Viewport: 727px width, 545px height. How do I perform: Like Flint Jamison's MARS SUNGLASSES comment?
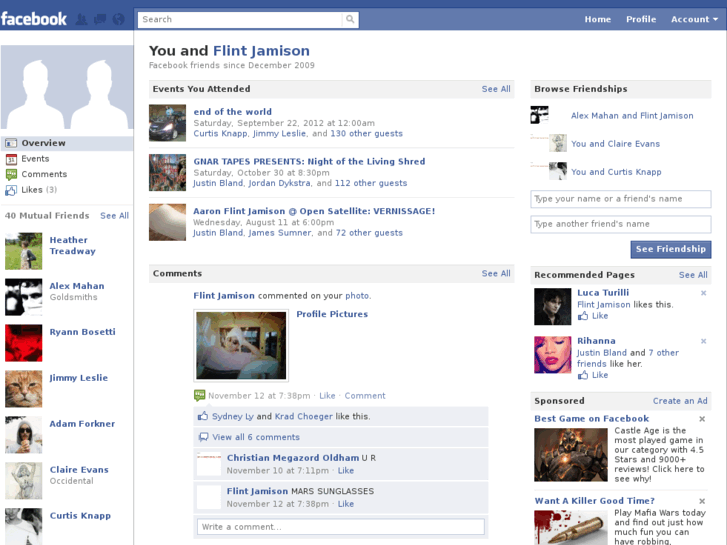[x=345, y=504]
